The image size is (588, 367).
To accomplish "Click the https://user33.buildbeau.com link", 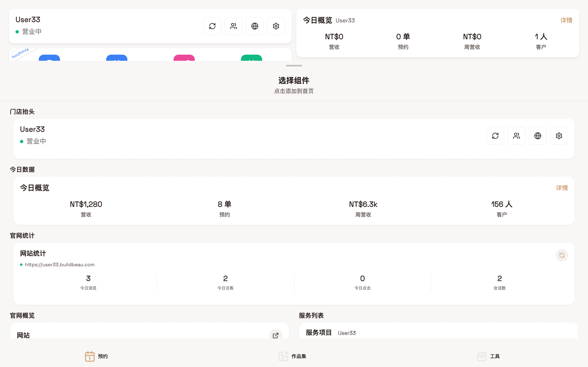I will [60, 265].
